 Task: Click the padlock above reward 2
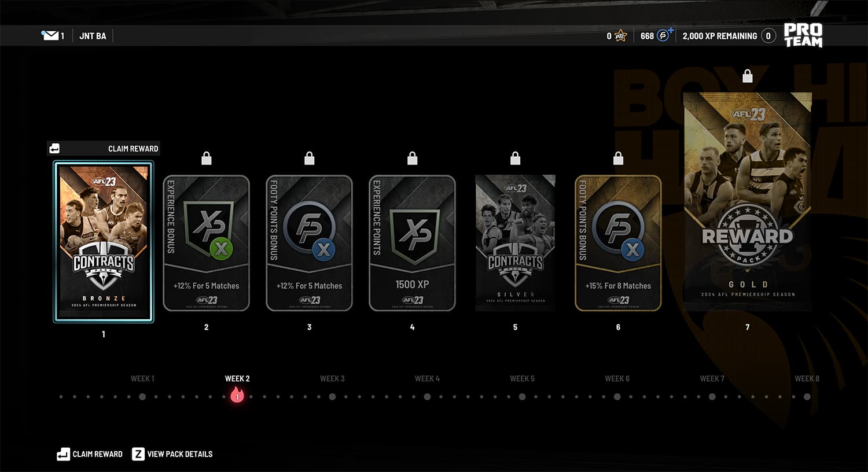pyautogui.click(x=207, y=158)
